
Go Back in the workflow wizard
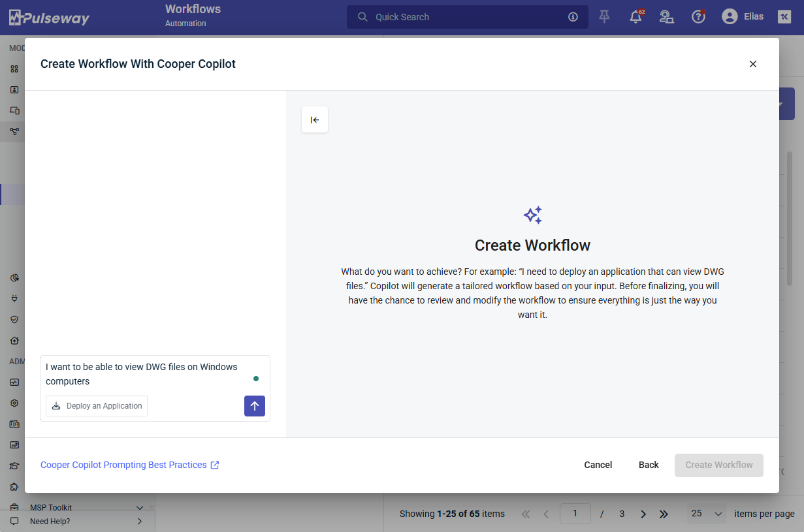[x=649, y=465]
